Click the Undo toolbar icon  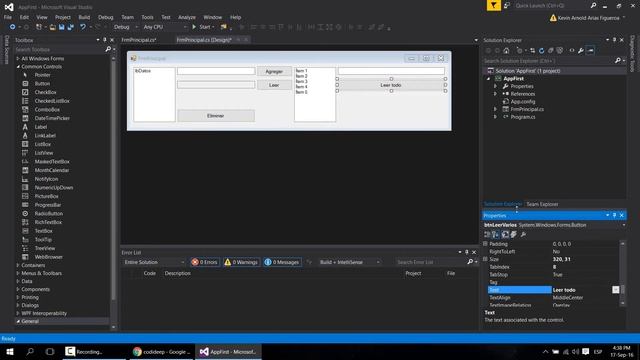83,27
